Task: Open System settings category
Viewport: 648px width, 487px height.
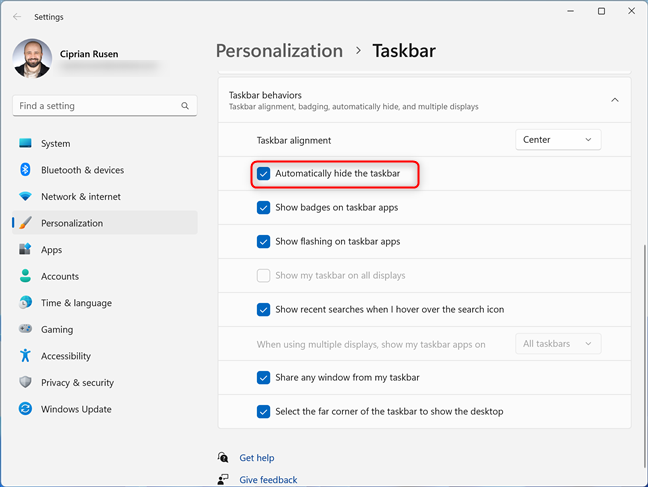Action: point(105,143)
